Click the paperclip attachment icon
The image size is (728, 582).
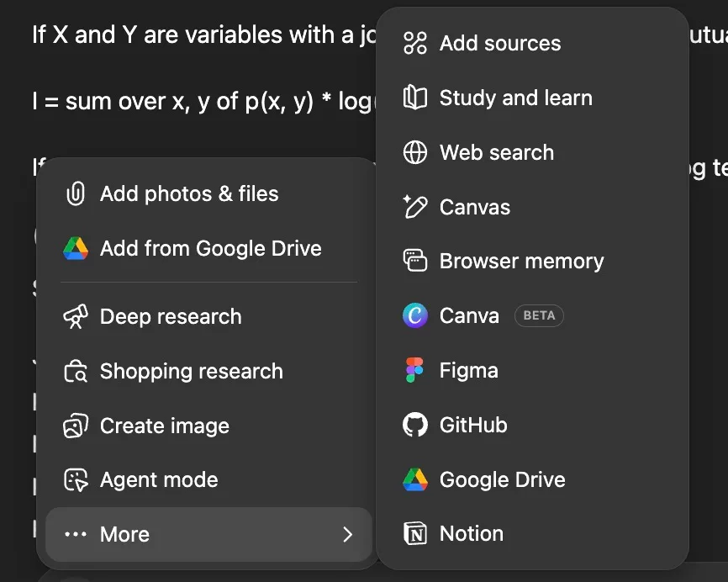pos(76,193)
